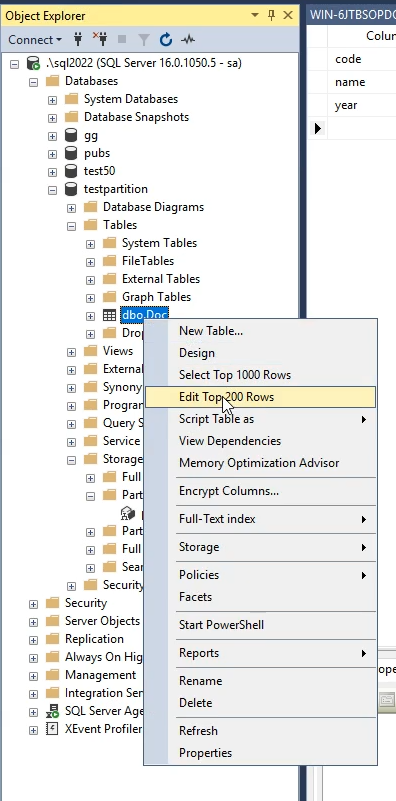This screenshot has width=396, height=801.
Task: Open the Connect dropdown arrow
Action: coord(59,40)
